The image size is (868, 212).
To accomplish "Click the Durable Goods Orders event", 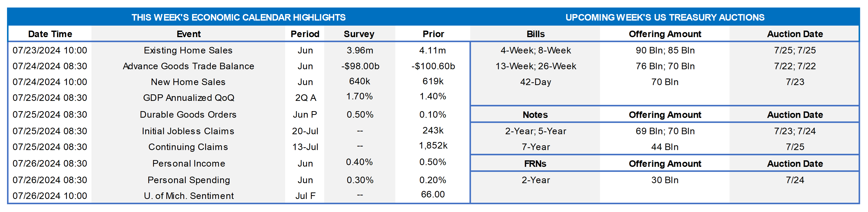I will [188, 115].
